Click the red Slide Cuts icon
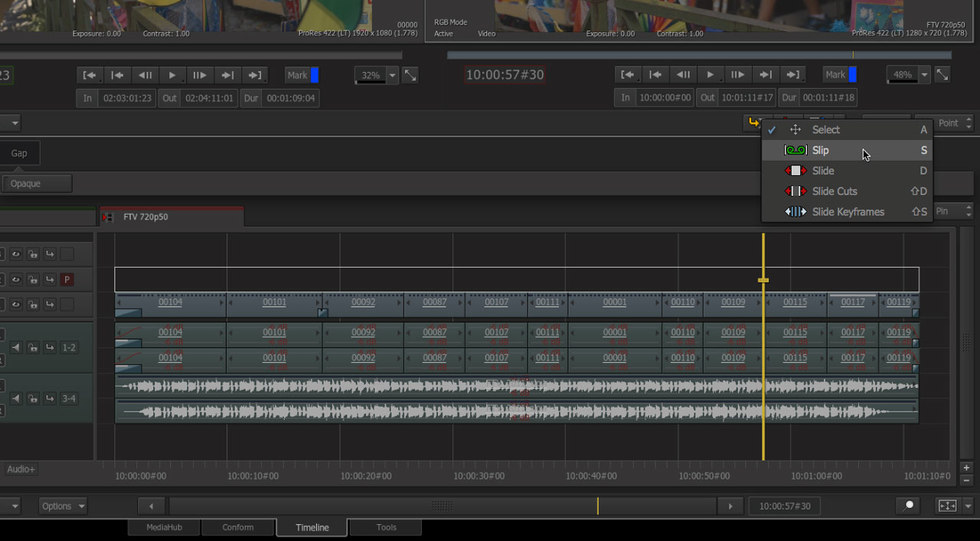The height and width of the screenshot is (541, 980). [x=795, y=191]
